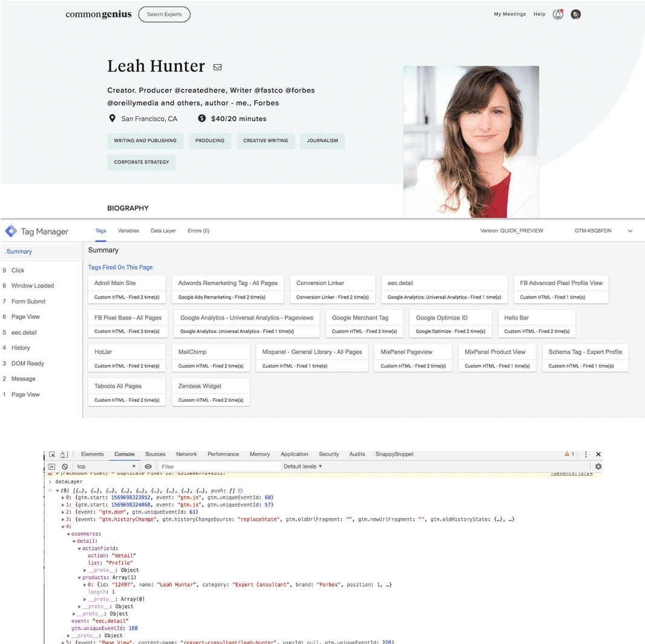The width and height of the screenshot is (645, 644).
Task: Click the location pin icon by San Francisco
Action: point(112,119)
